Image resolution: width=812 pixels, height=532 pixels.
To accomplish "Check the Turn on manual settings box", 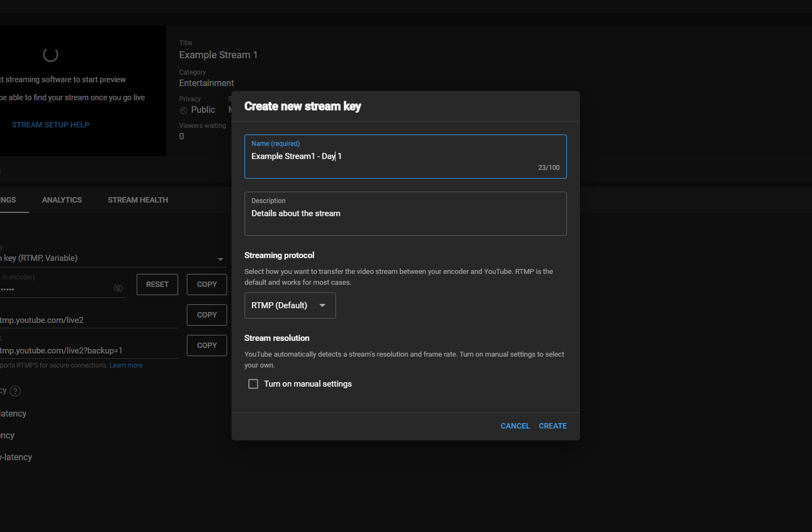I will [x=253, y=384].
